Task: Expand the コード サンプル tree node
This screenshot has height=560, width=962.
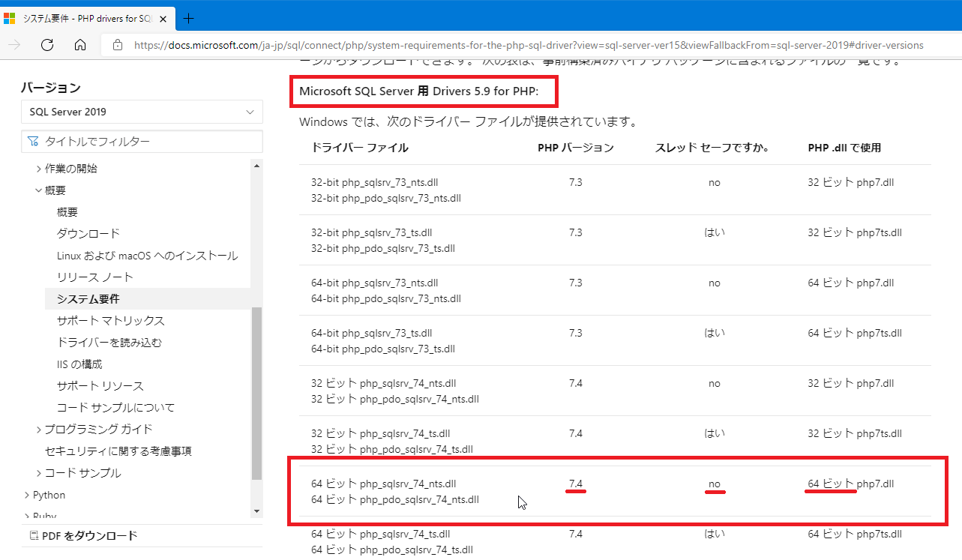Action: [x=39, y=473]
